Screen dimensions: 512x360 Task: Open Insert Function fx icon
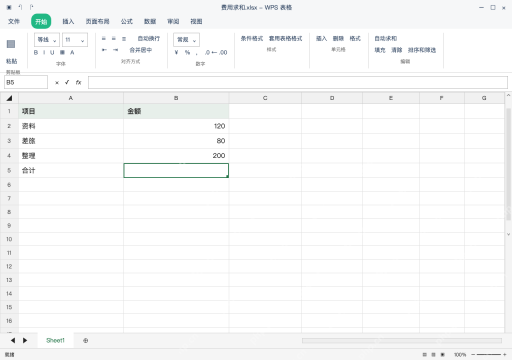point(78,82)
